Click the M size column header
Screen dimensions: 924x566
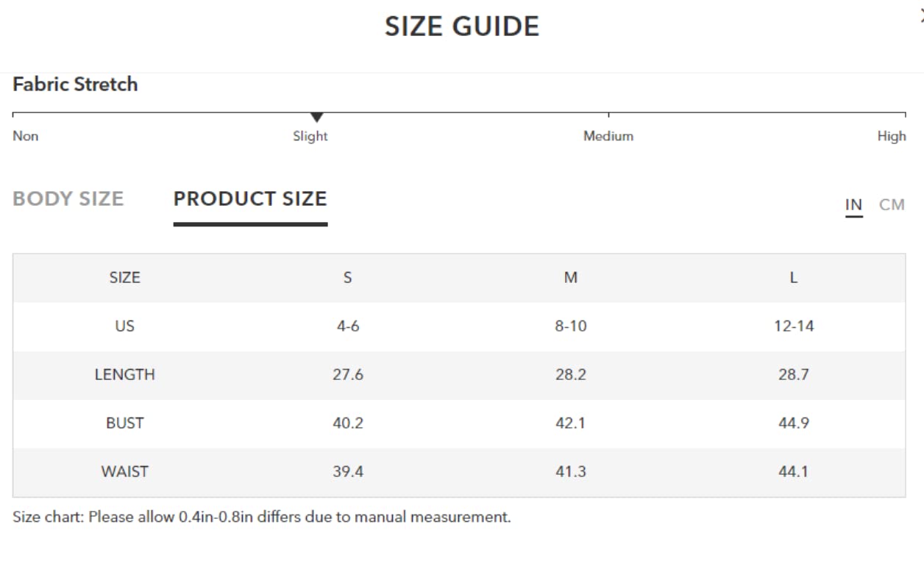pos(571,278)
